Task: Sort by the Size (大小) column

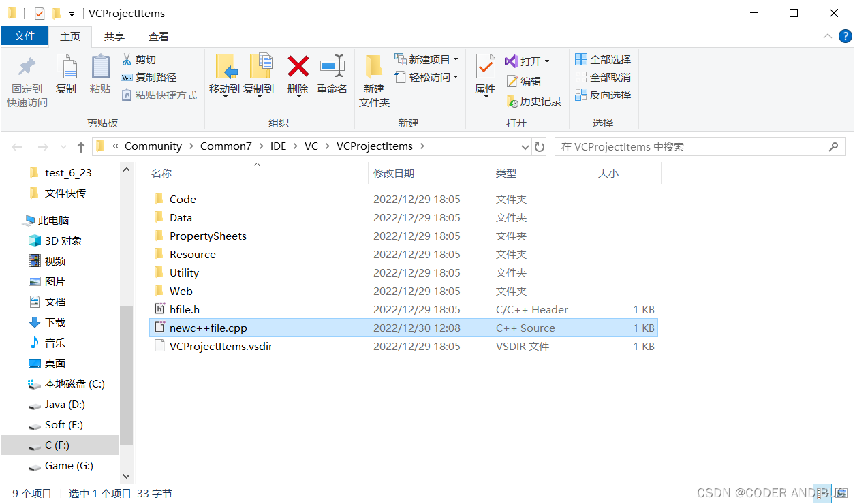Action: coord(608,174)
